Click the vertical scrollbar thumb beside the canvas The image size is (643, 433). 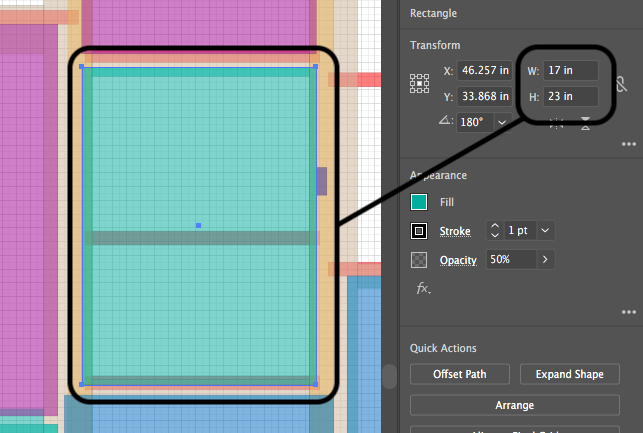coord(390,376)
